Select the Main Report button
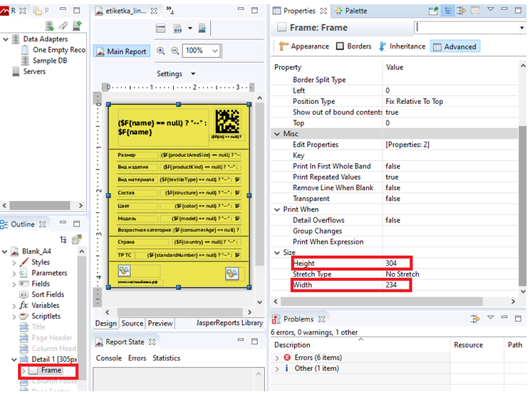 point(122,51)
